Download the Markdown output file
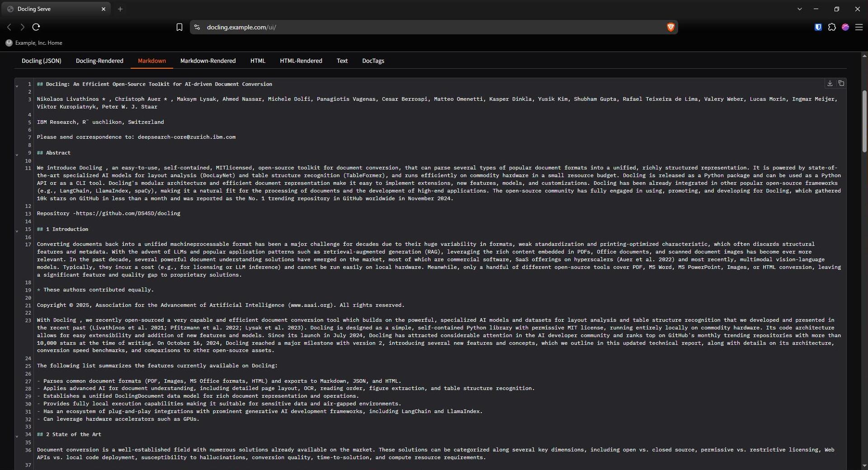Image resolution: width=868 pixels, height=470 pixels. click(830, 83)
